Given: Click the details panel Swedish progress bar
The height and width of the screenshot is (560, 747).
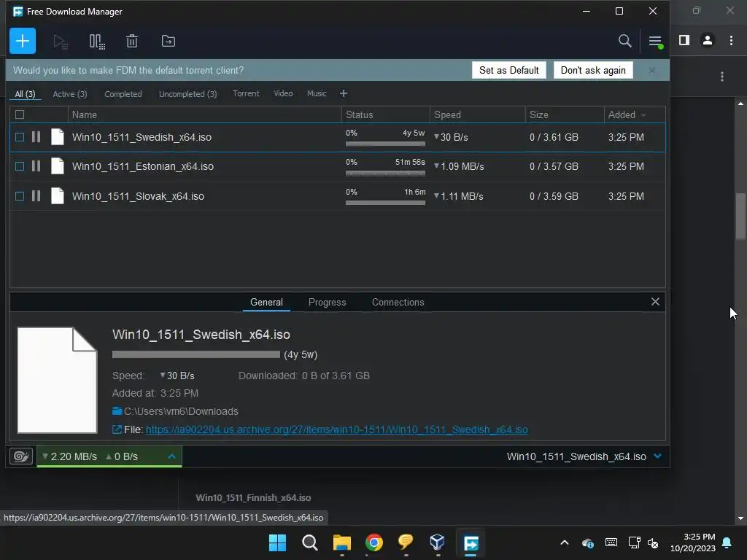Looking at the screenshot, I should click(x=196, y=354).
